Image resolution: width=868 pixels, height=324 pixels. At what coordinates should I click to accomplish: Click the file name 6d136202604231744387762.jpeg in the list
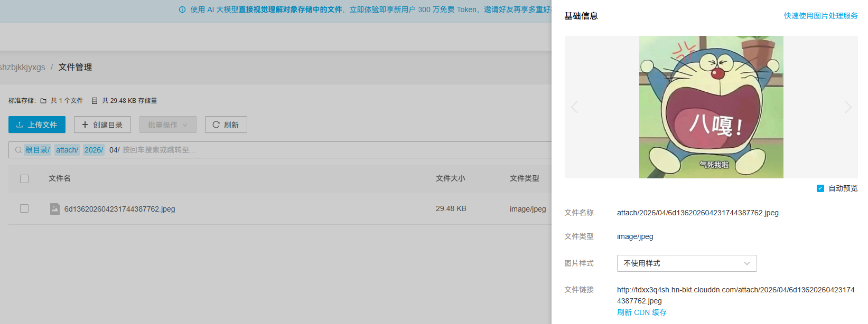[x=120, y=209]
